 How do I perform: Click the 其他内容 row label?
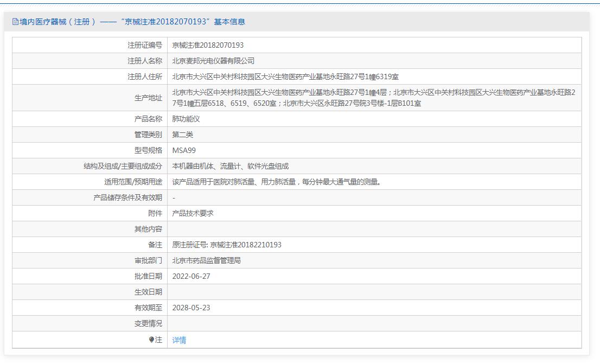pos(148,229)
